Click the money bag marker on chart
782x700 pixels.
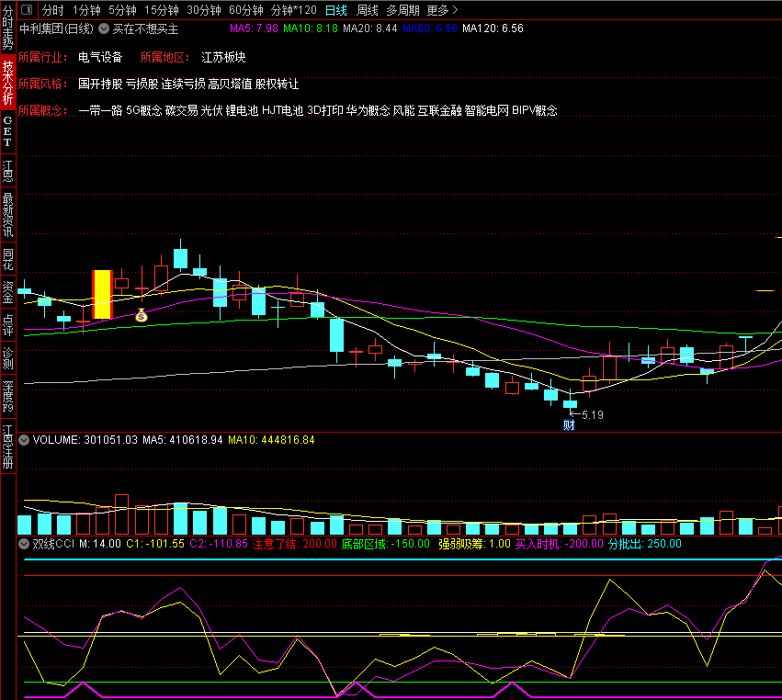point(141,316)
